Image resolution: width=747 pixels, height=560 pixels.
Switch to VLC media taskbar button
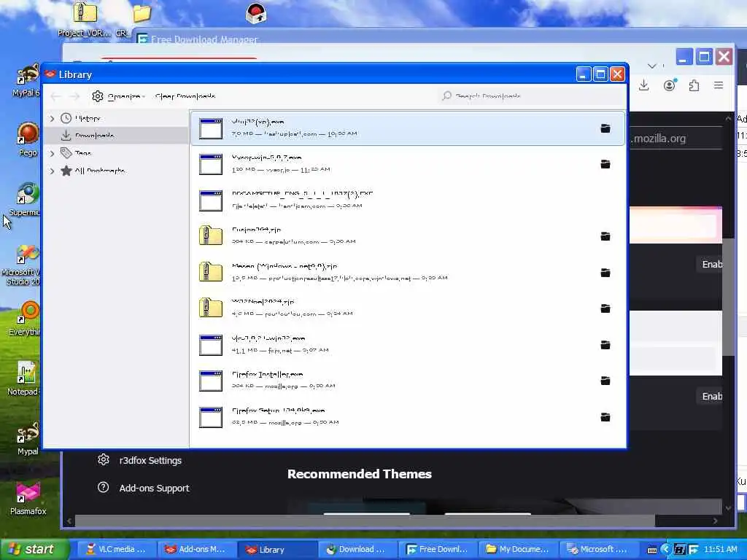(116, 550)
